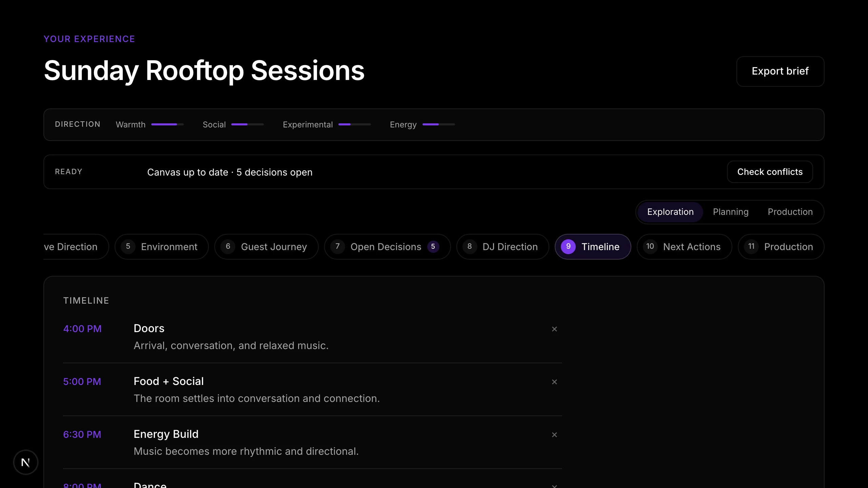Screen dimensions: 868x488
Task: Click the Export brief button
Action: 780,72
